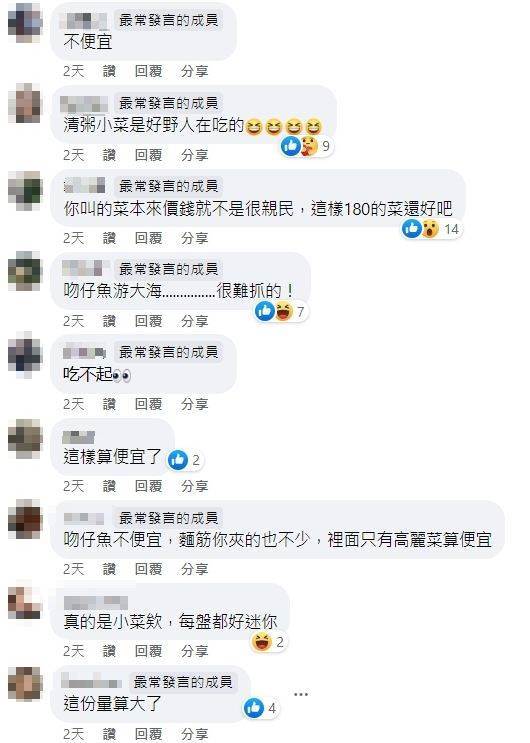Open the three-dot menu beside 這份量算大了

[x=301, y=694]
